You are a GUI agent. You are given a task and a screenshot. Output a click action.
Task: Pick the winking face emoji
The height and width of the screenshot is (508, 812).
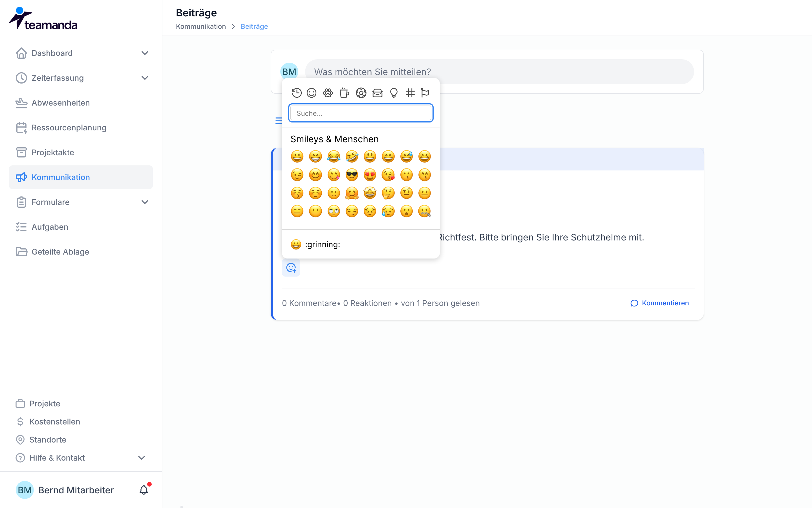pos(297,175)
